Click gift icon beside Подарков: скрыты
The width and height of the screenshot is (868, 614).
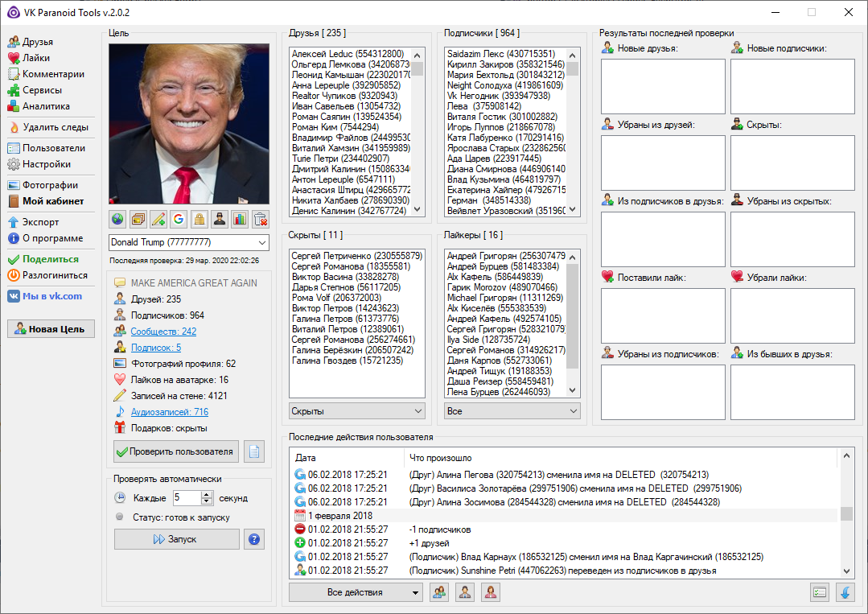120,428
